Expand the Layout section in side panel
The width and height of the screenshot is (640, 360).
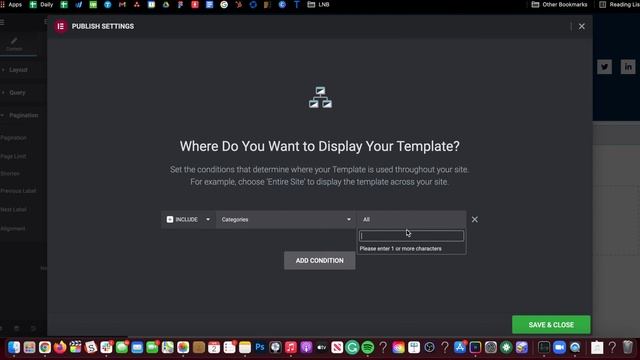pyautogui.click(x=18, y=70)
